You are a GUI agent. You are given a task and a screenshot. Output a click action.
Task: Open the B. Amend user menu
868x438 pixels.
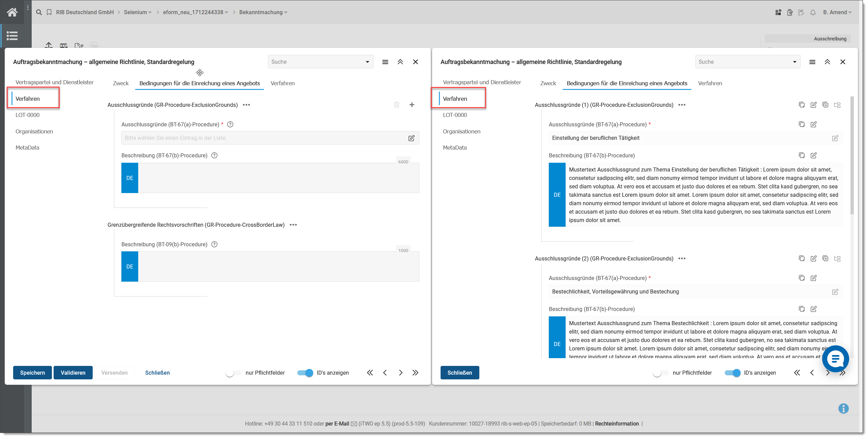coord(837,12)
